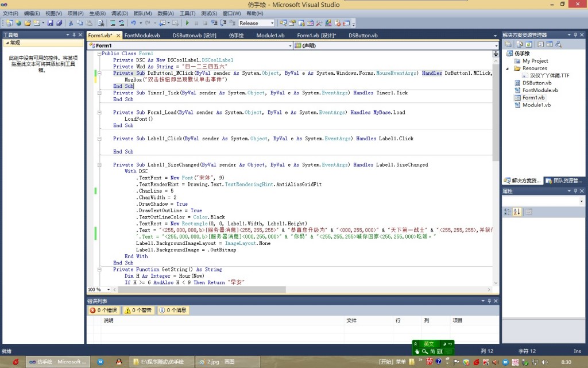Sort properties alphabetically with A-Z icon
Image resolution: width=588 pixels, height=368 pixels.
click(x=516, y=212)
